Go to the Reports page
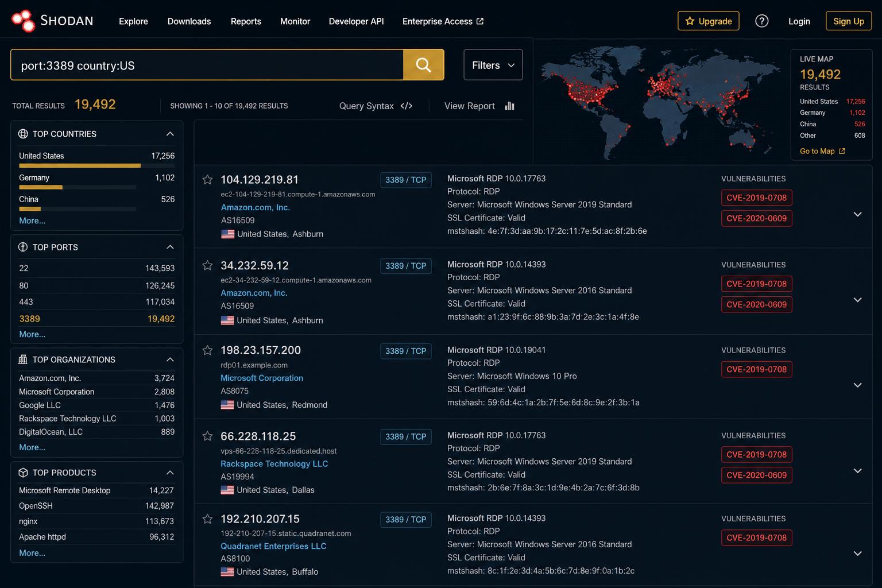This screenshot has width=882, height=588. [246, 21]
